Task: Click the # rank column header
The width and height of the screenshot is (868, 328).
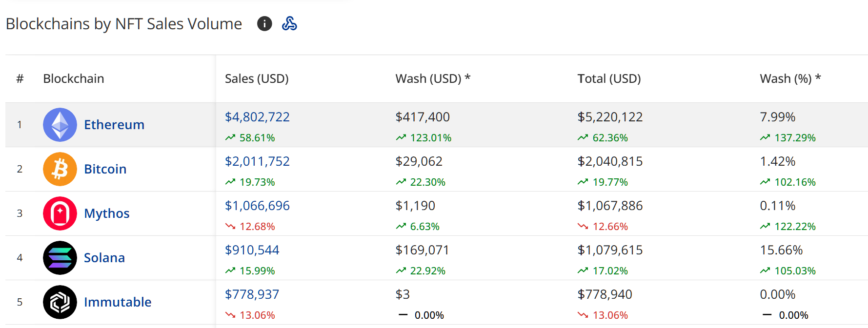Action: pos(20,78)
